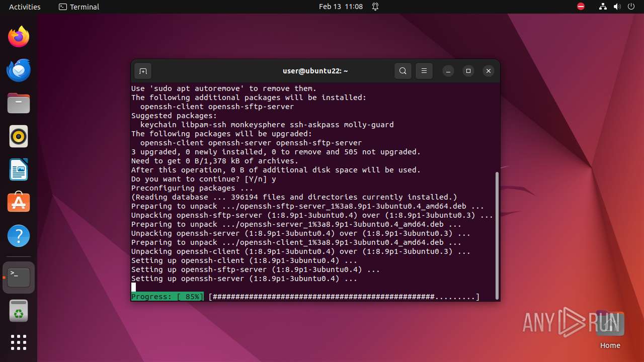The width and height of the screenshot is (644, 362).
Task: Click the Progress 85% indicator
Action: coord(168,297)
